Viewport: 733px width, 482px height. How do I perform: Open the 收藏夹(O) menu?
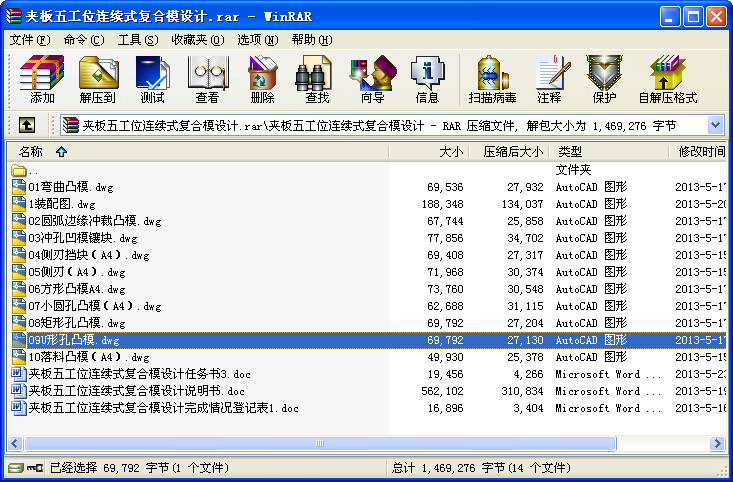pyautogui.click(x=198, y=40)
